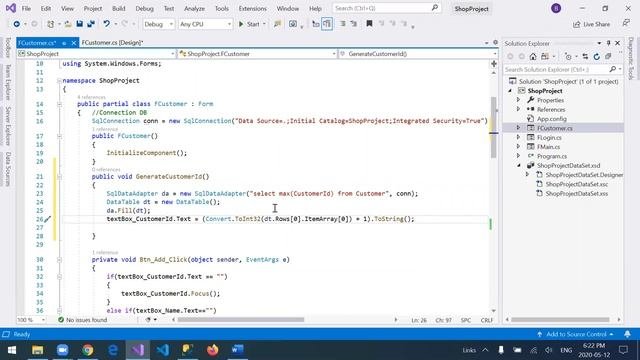Expand the FLogin.cs node
Image resolution: width=640 pixels, height=360 pixels.
[x=518, y=137]
